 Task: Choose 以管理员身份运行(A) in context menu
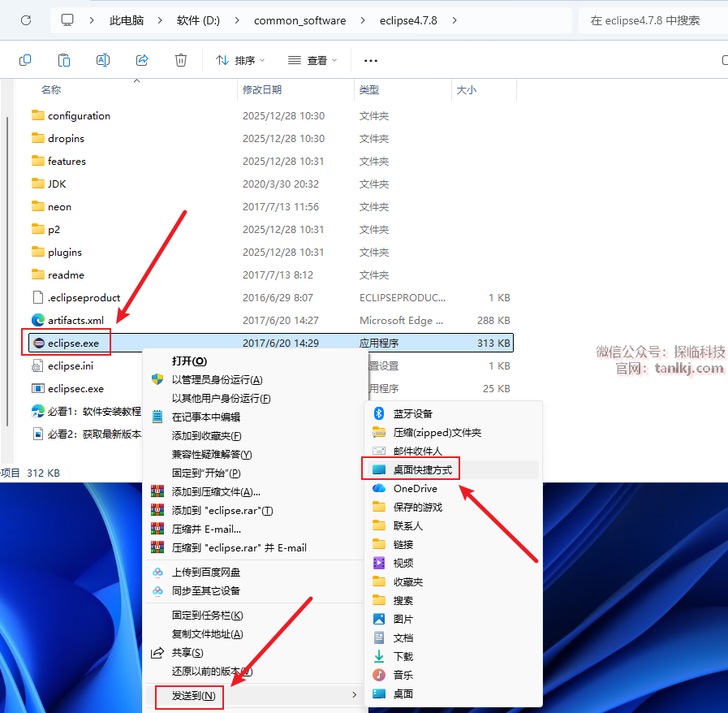[x=218, y=379]
